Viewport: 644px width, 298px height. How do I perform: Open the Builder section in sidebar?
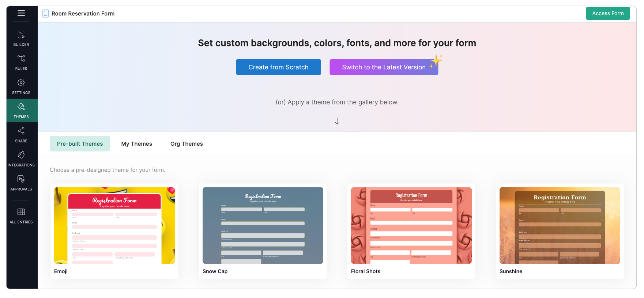click(x=21, y=38)
